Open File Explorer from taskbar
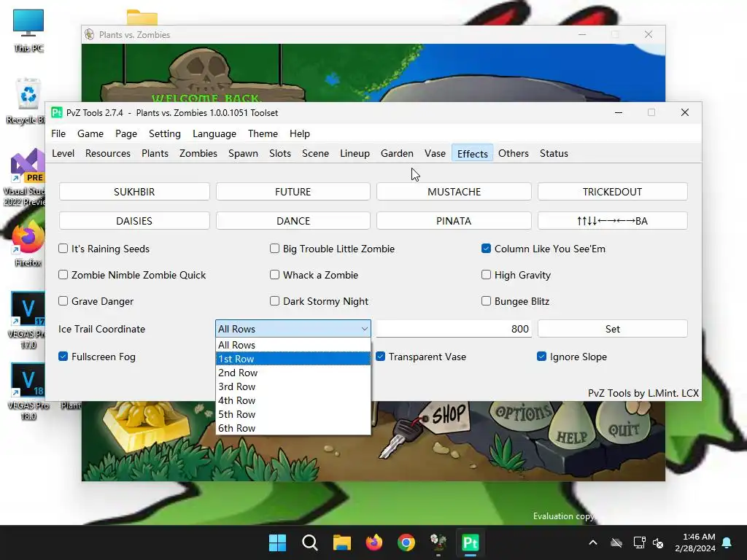The image size is (747, 560). pos(341,542)
